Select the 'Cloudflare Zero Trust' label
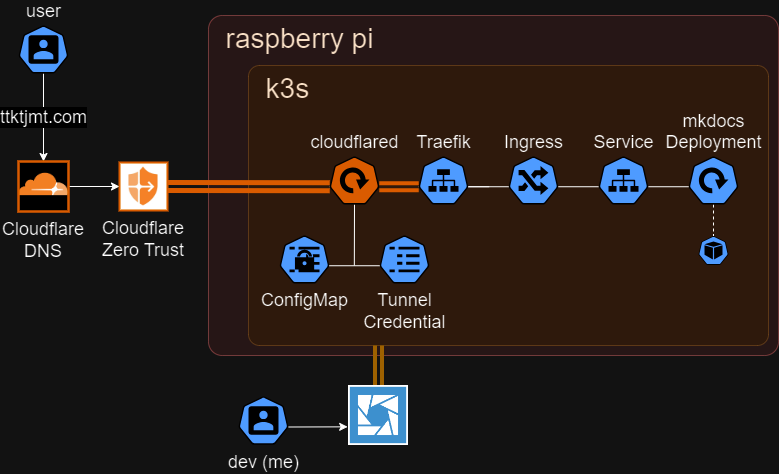The width and height of the screenshot is (779, 474). (143, 239)
